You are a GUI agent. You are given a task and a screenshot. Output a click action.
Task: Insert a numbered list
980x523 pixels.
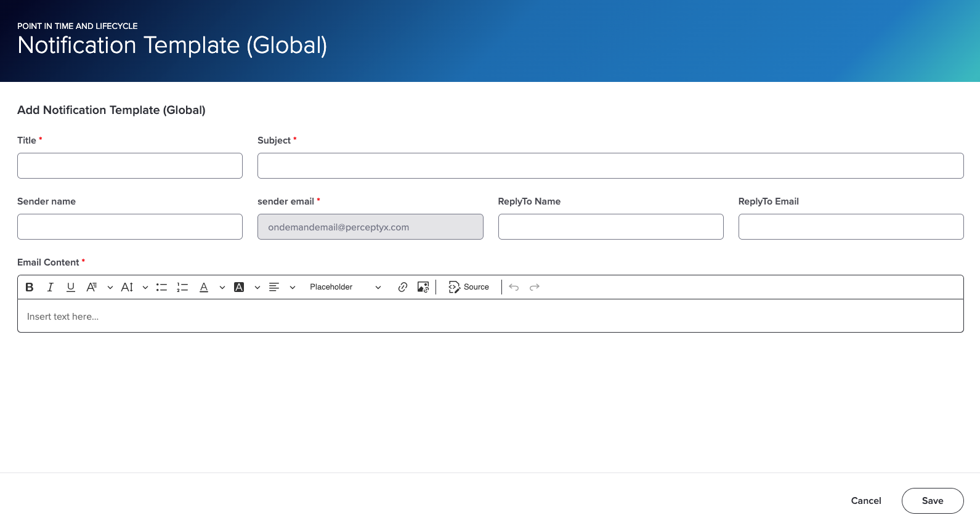coord(182,287)
